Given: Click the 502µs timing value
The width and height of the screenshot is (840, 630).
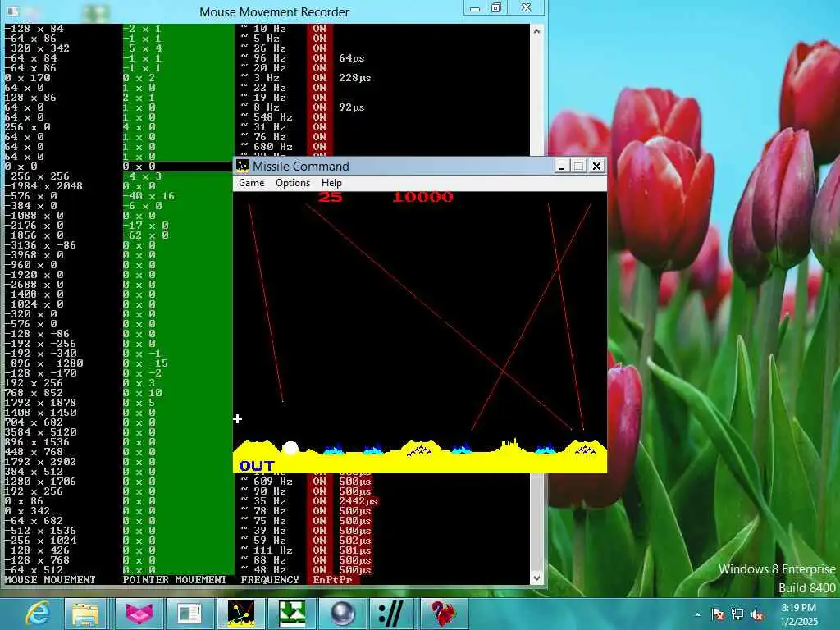Looking at the screenshot, I should tap(354, 541).
